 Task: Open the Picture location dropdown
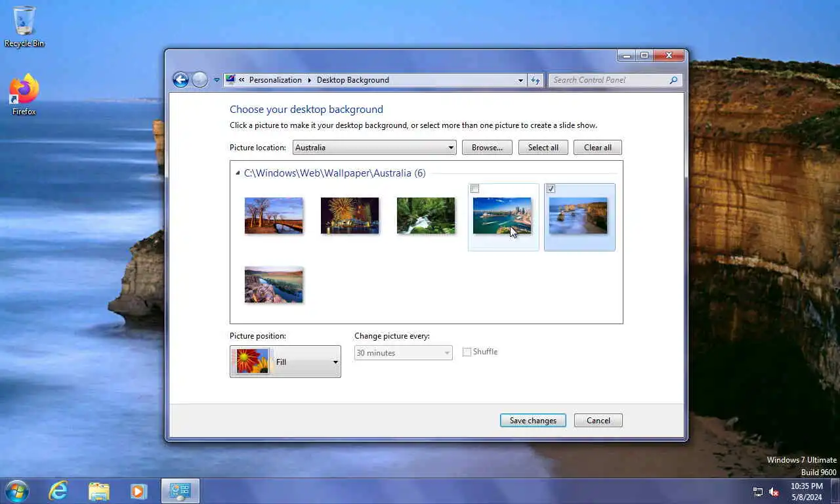tap(374, 148)
